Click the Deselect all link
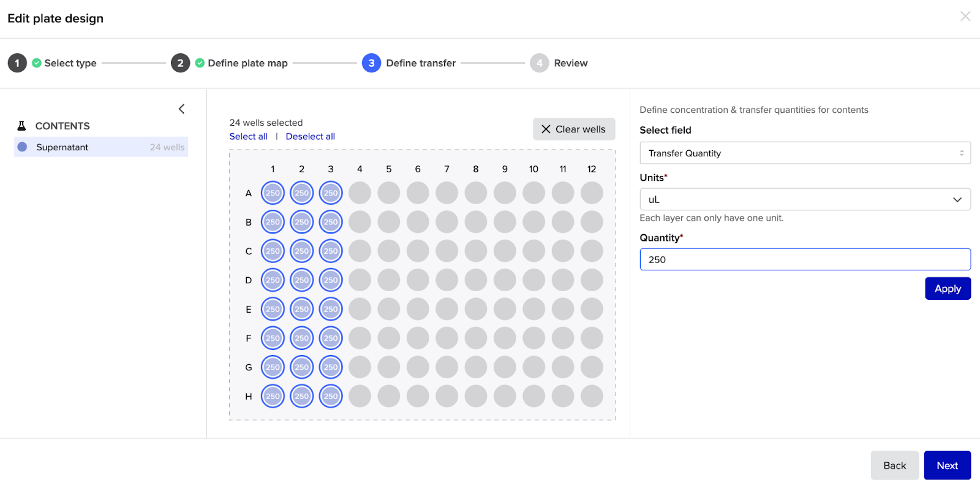Screen dimensions: 980x488 (x=310, y=137)
